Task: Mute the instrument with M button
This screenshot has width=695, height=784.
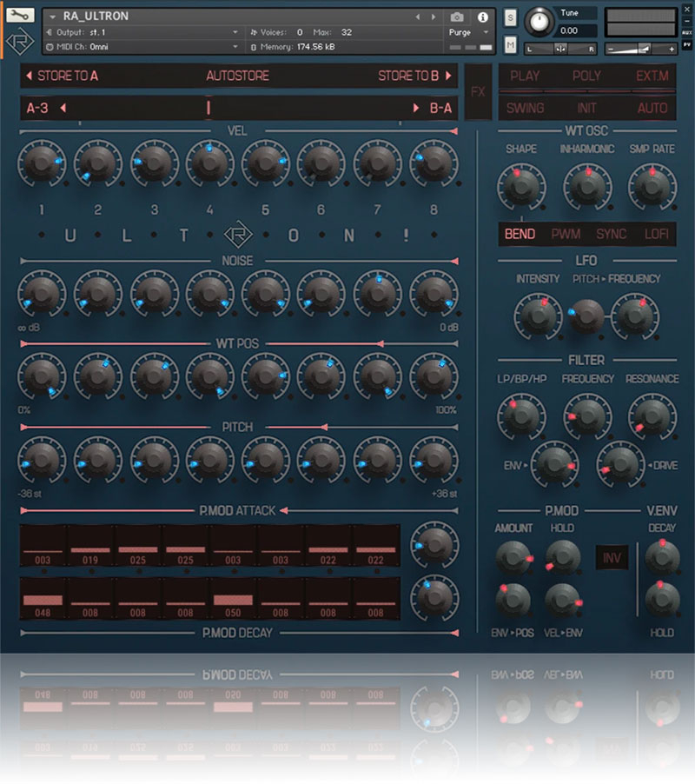Action: [x=510, y=44]
